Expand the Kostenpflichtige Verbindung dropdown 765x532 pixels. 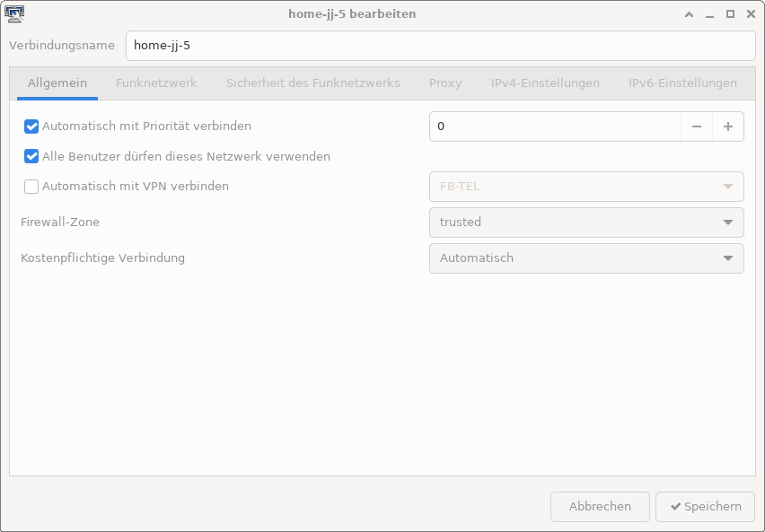coord(586,258)
